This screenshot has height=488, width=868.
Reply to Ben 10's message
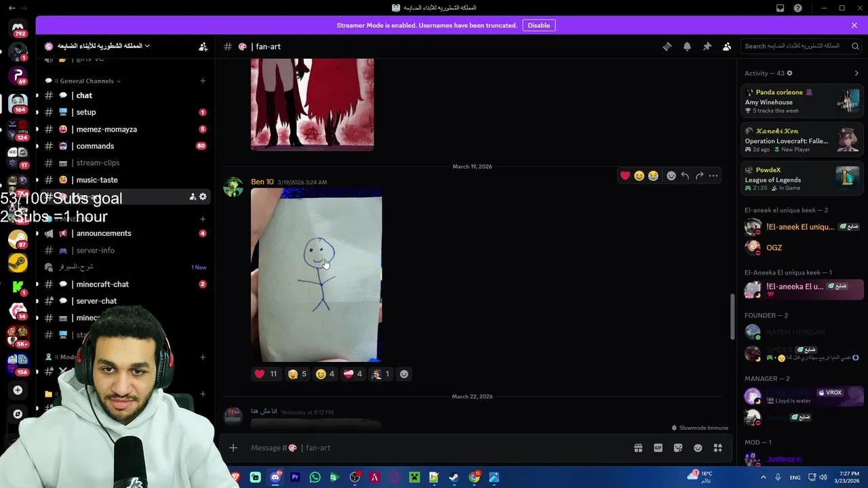pos(685,176)
